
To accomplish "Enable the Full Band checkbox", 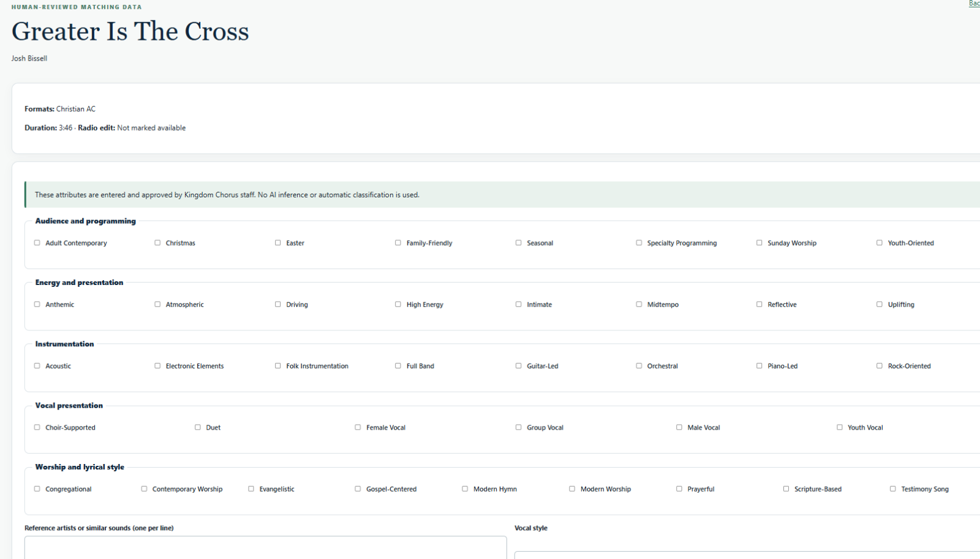I will (x=398, y=366).
